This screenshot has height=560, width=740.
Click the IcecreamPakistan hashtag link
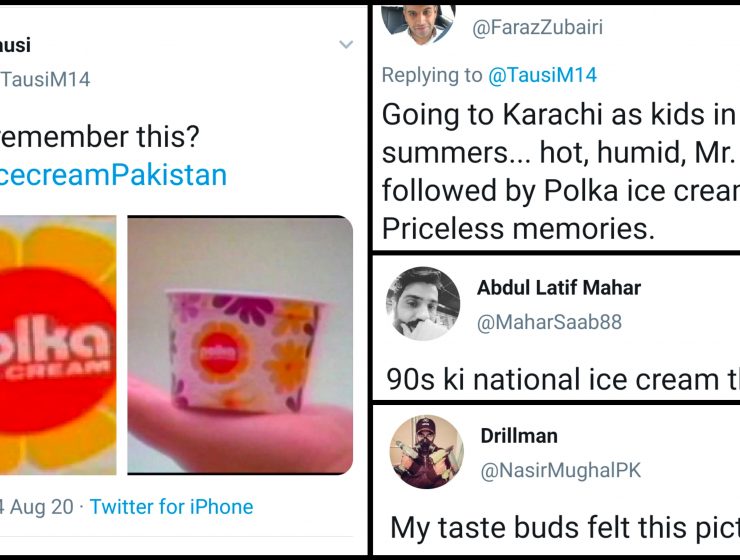coord(113,175)
